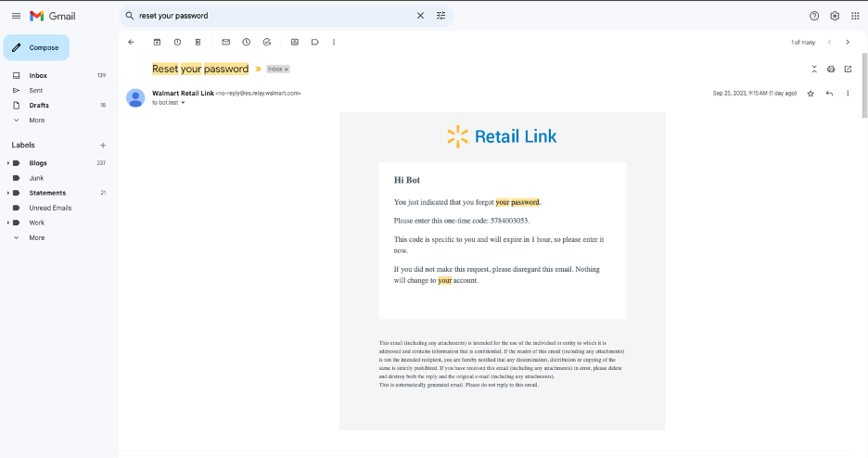
Task: Toggle the importance marker beside the subject
Action: 258,70
